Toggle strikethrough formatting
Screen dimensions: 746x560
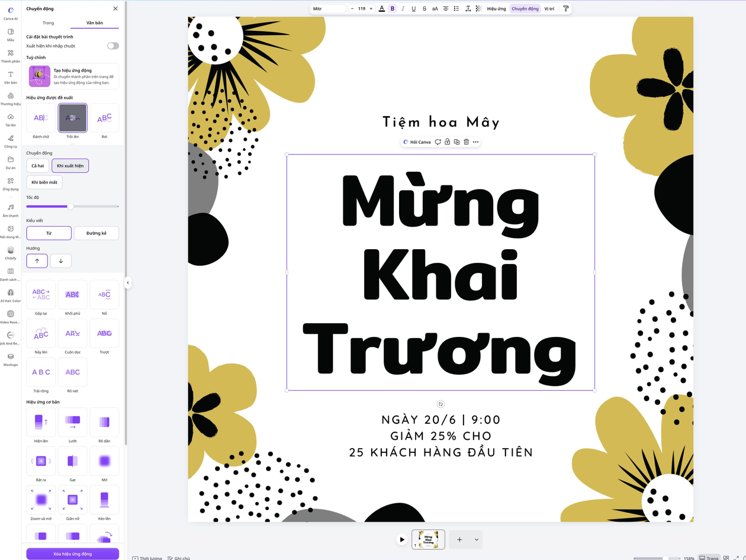point(425,9)
